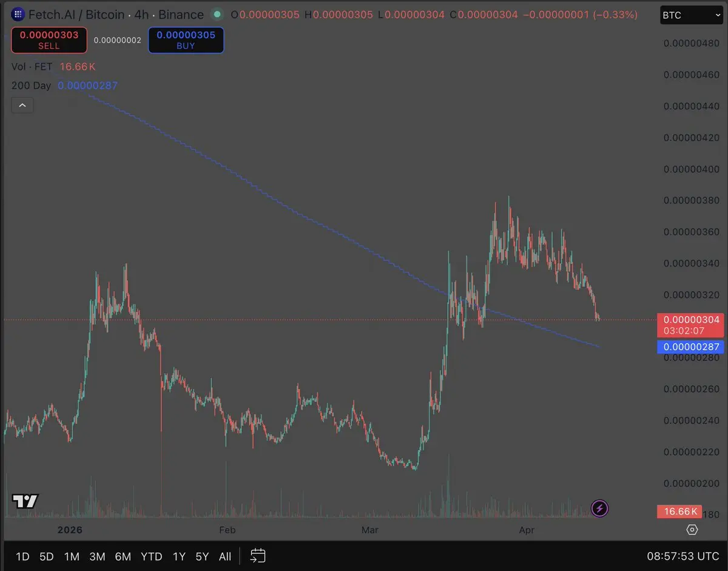
Task: Click the Fetch.AI symbol logo icon
Action: click(x=18, y=15)
